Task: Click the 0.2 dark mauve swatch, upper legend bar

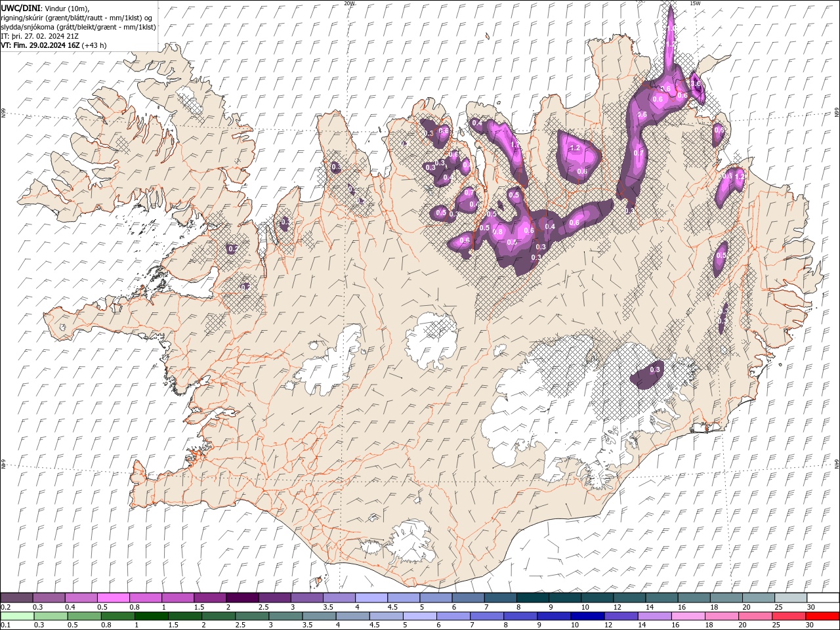Action: coord(16,598)
